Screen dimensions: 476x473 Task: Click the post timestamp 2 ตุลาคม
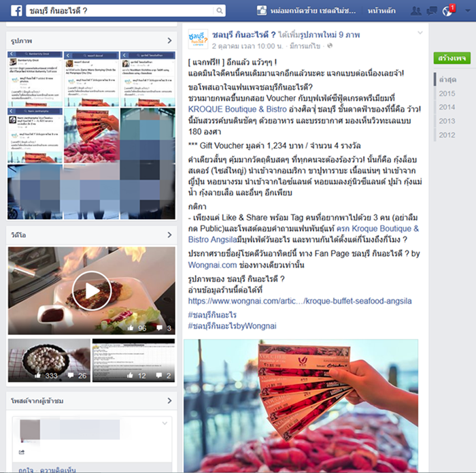click(x=248, y=46)
